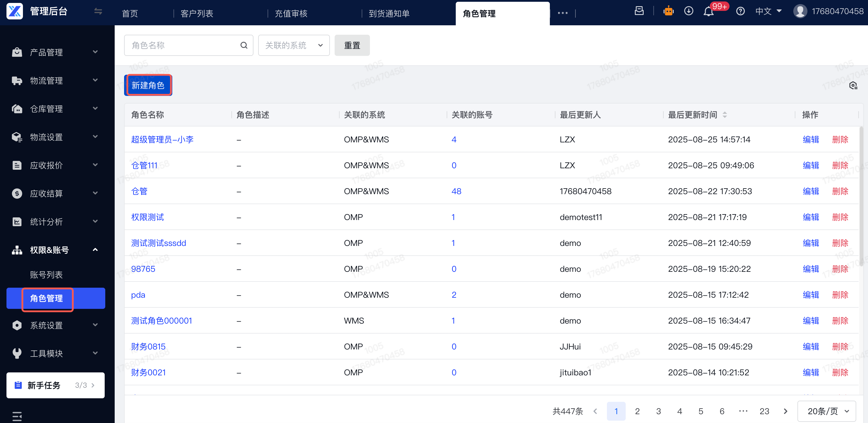This screenshot has height=423, width=868.
Task: Expand the 物流管理 menu
Action: tap(95, 80)
